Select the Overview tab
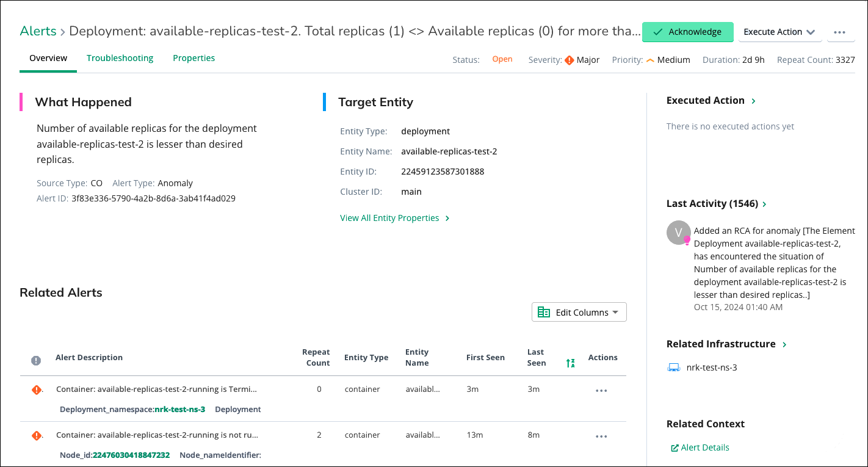The image size is (868, 467). click(x=48, y=59)
